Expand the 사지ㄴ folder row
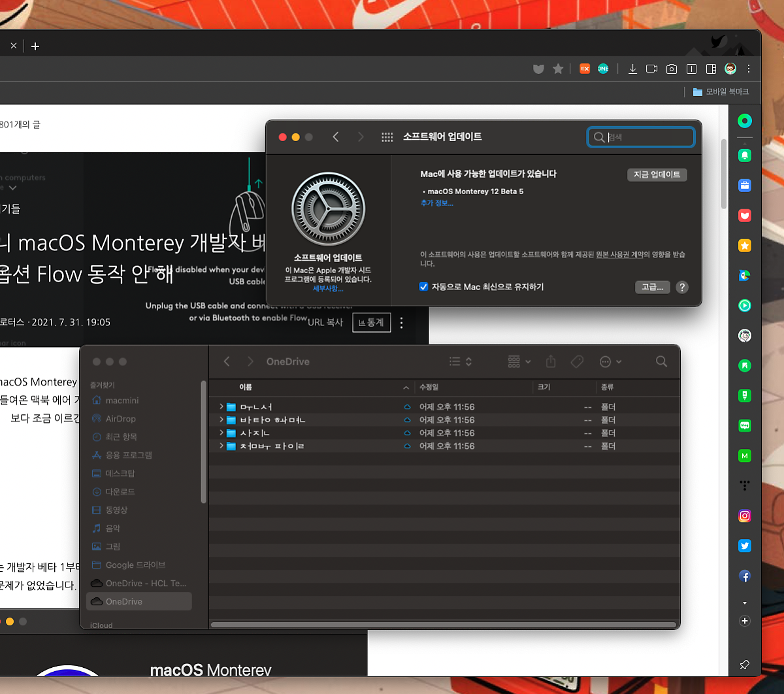Image resolution: width=784 pixels, height=694 pixels. point(221,433)
